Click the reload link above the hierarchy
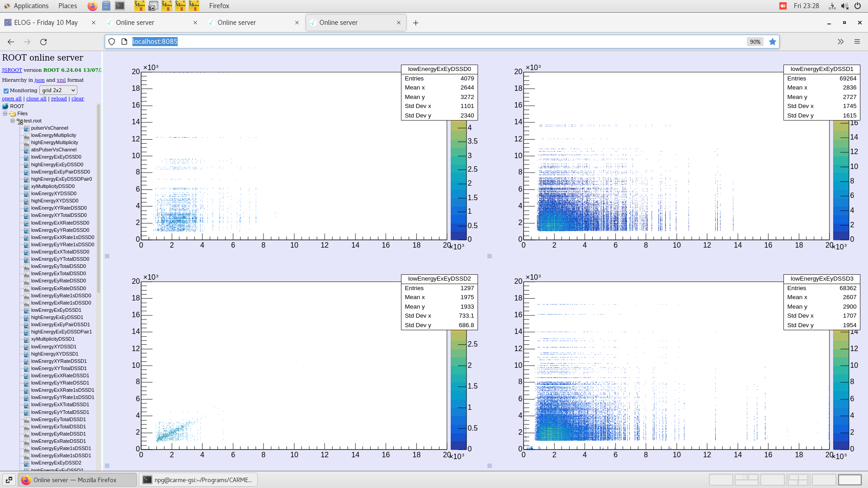 click(59, 98)
